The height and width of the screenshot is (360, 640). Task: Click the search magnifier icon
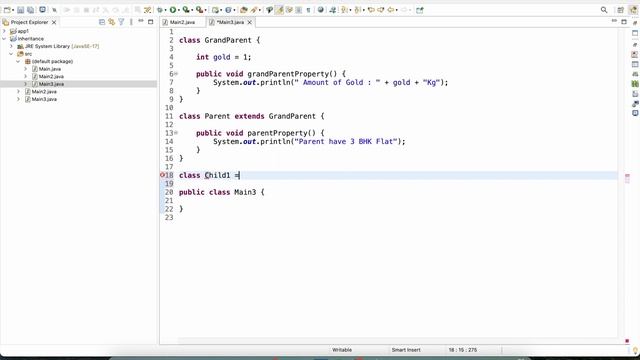click(604, 10)
